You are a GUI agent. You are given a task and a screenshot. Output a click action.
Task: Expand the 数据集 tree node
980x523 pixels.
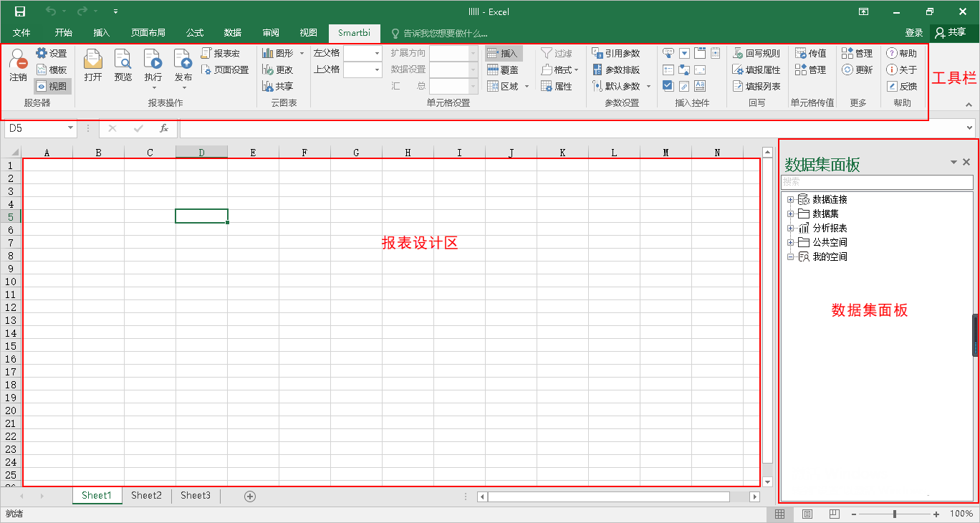pyautogui.click(x=791, y=213)
